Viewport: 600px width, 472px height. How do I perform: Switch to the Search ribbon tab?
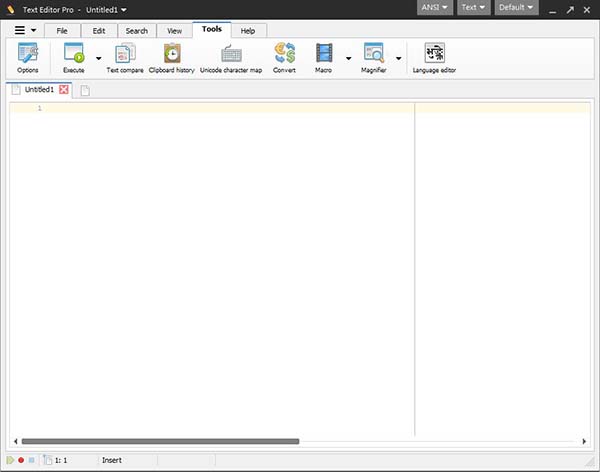(x=136, y=30)
